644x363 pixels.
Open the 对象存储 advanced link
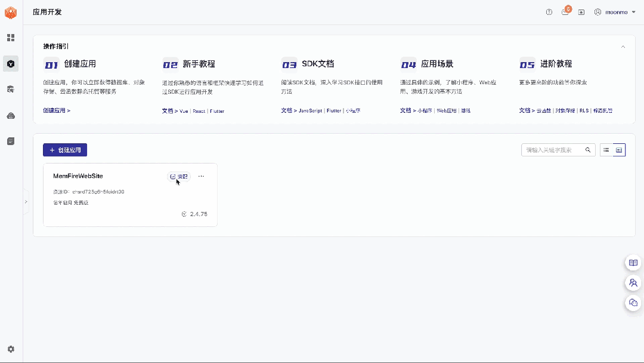[565, 110]
